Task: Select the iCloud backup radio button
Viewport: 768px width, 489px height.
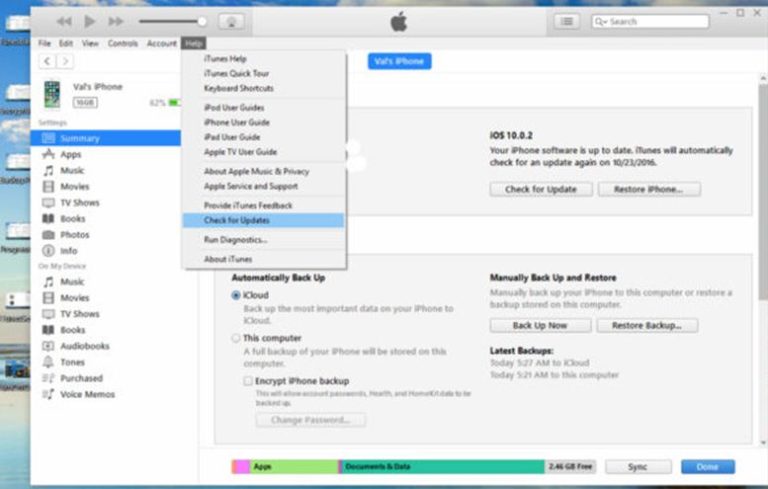Action: pyautogui.click(x=236, y=296)
